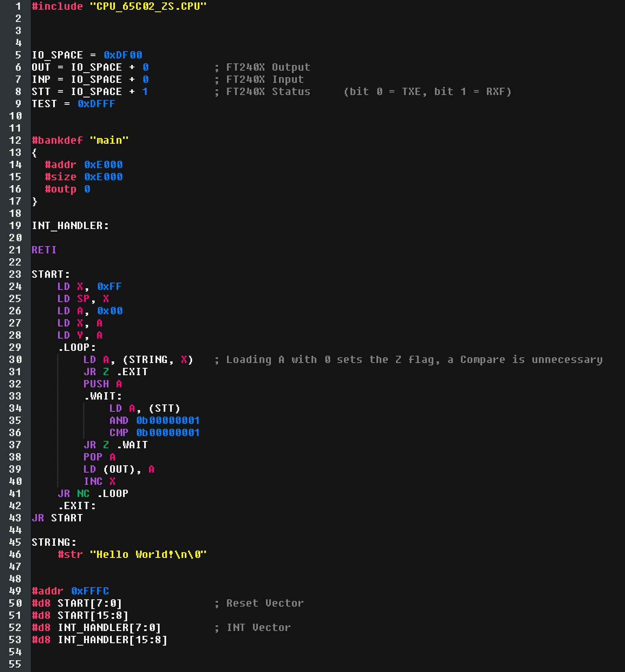This screenshot has height=672, width=625.
Task: Place cursor in the "CPU_65C02_ZS.CPU" include string
Action: pos(148,6)
